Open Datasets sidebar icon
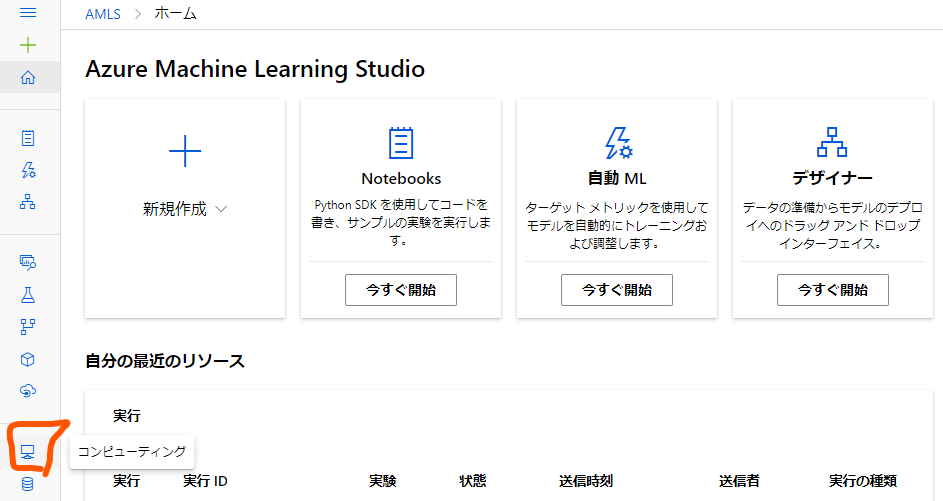The height and width of the screenshot is (501, 943). tap(28, 262)
